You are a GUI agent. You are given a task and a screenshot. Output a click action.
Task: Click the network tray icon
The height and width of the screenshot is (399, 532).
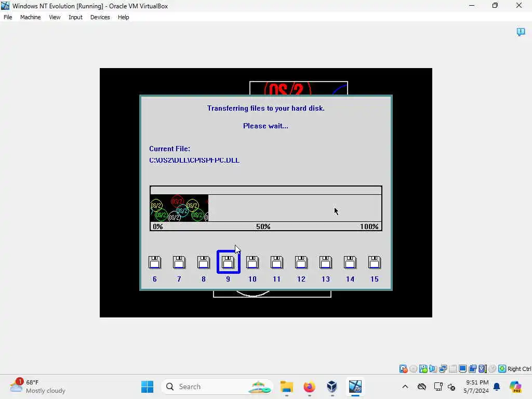(438, 387)
